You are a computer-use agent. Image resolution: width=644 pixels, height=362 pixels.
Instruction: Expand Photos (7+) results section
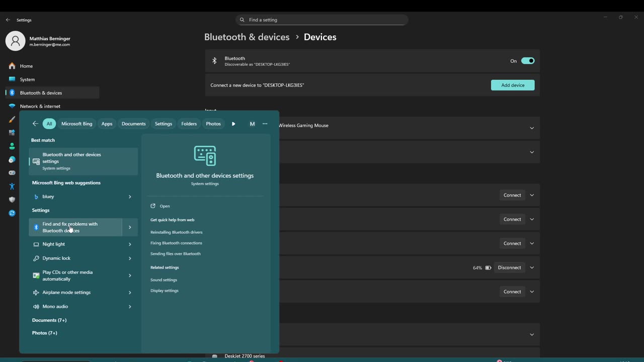coord(45,333)
